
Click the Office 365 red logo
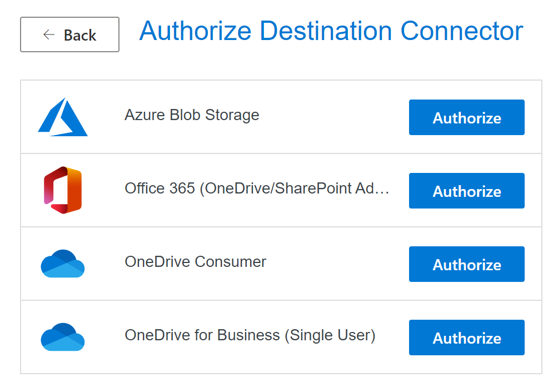tap(63, 190)
